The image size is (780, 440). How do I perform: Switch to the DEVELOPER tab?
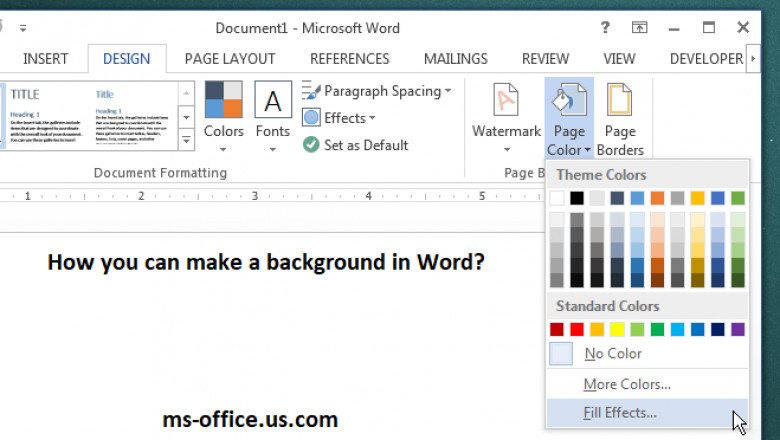706,59
